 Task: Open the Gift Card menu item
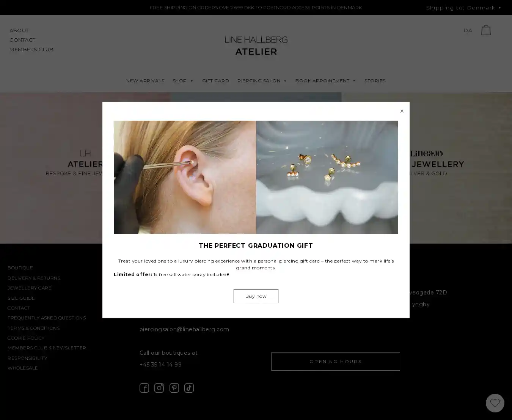pyautogui.click(x=215, y=81)
